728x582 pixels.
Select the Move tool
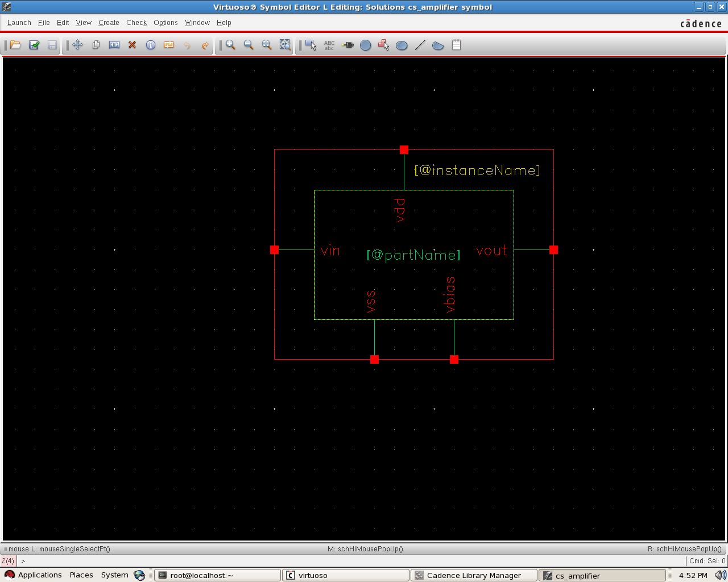click(77, 45)
